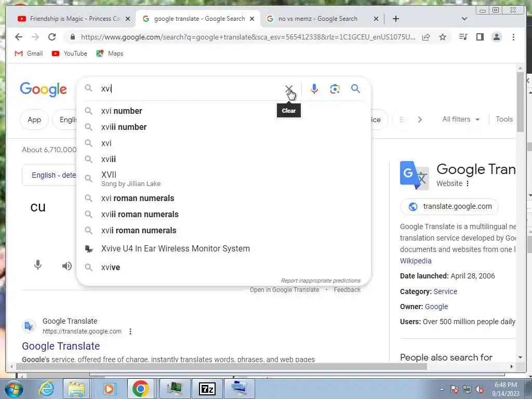
Task: Listen to translation speaker icon
Action: [x=67, y=265]
